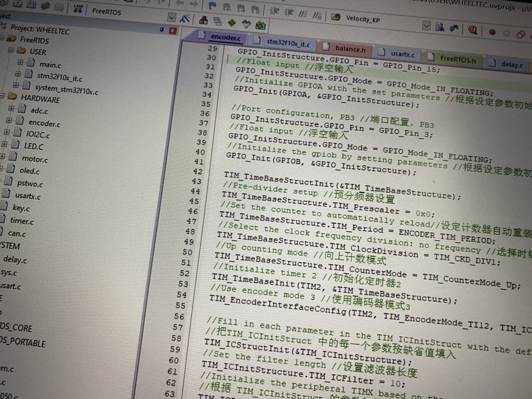
Task: Open usartx.c editor tab
Action: pos(402,54)
